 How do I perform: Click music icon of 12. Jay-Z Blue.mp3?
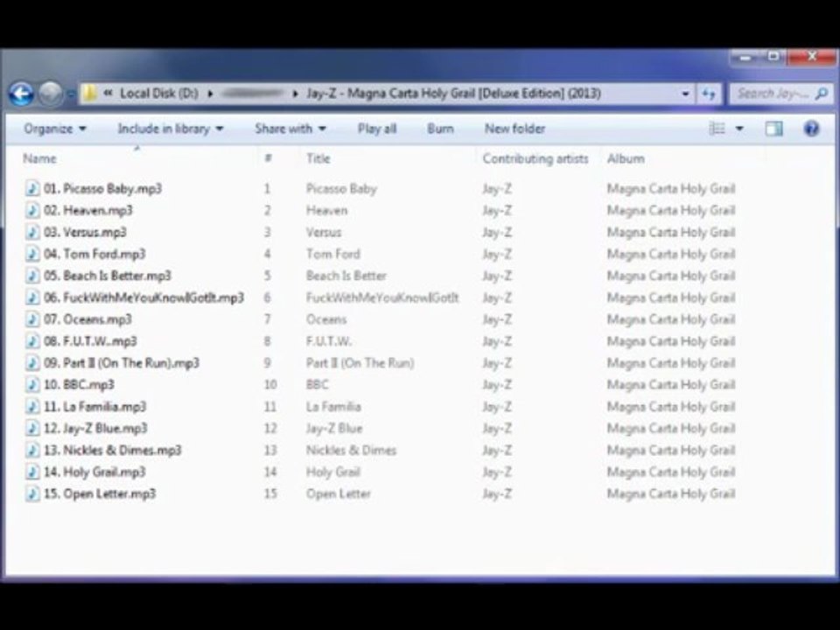32,428
